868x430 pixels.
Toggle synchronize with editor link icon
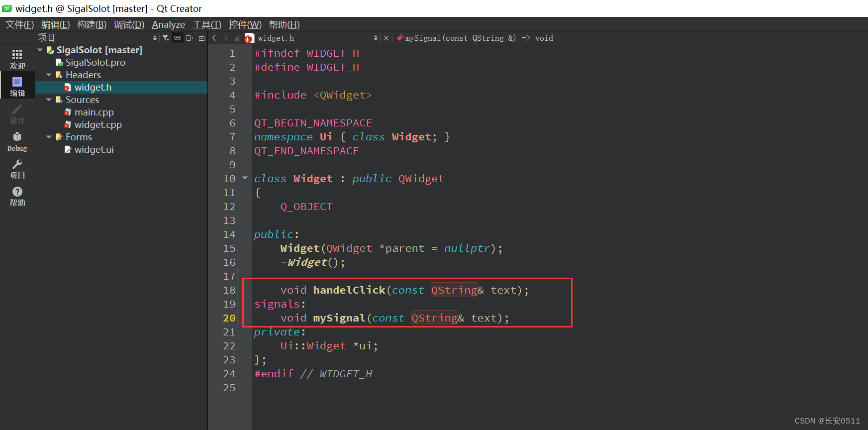tap(178, 38)
